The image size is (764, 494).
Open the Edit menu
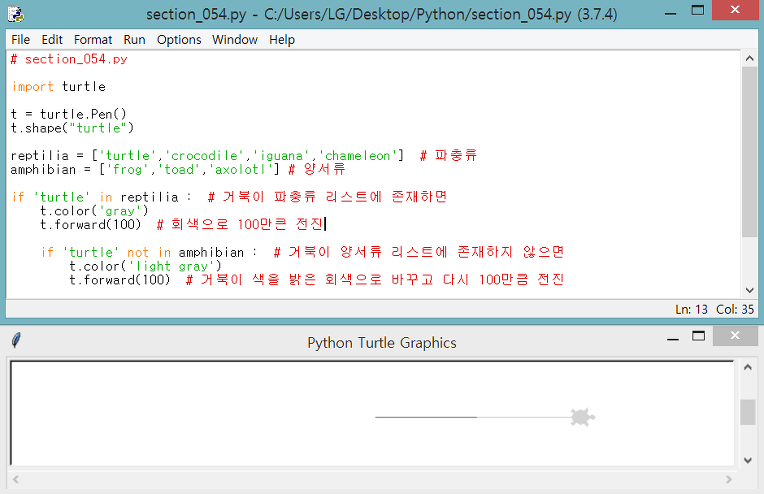point(52,39)
